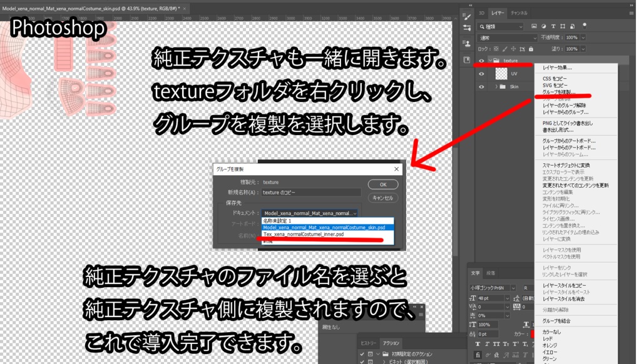The width and height of the screenshot is (641, 364).
Task: Click the UV layer thumbnail
Action: [501, 74]
